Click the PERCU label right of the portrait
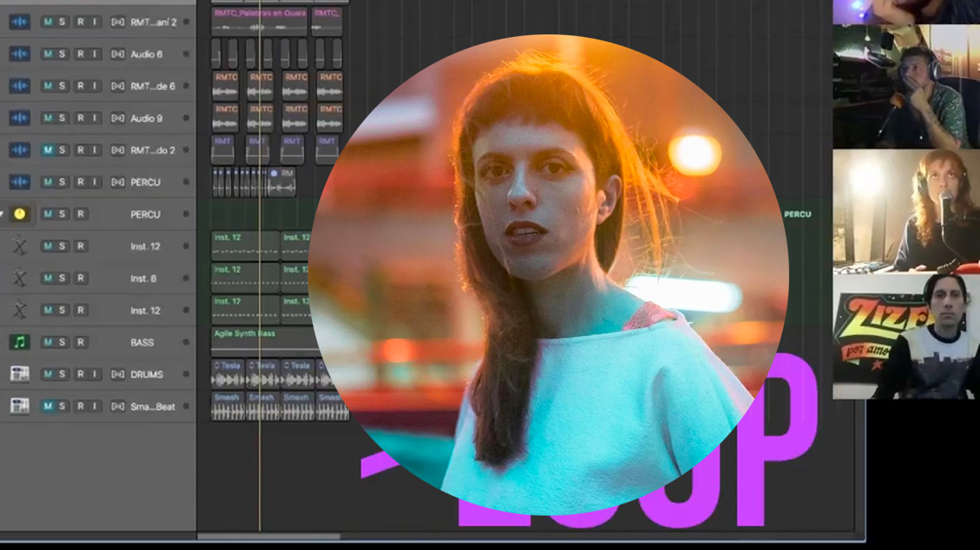Image resolution: width=980 pixels, height=550 pixels. [x=798, y=214]
